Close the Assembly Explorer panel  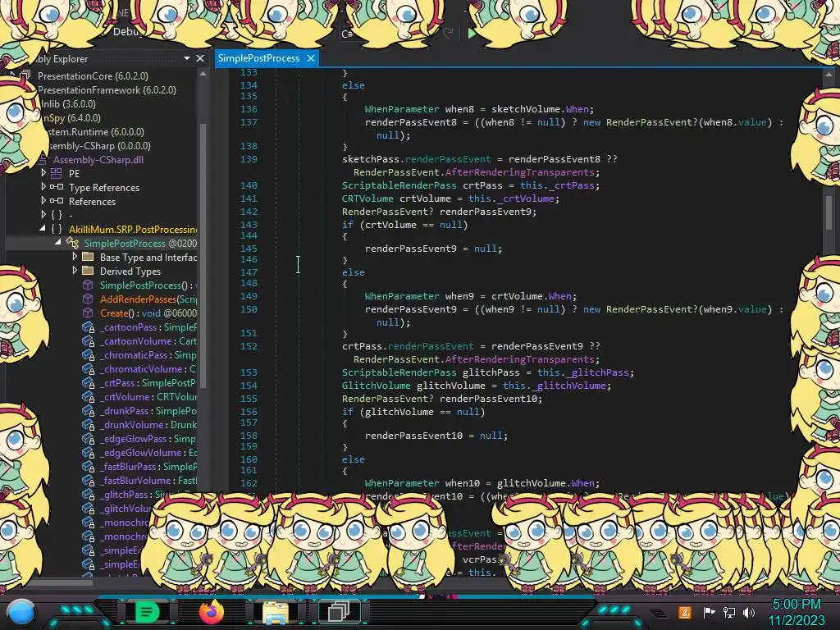click(200, 58)
